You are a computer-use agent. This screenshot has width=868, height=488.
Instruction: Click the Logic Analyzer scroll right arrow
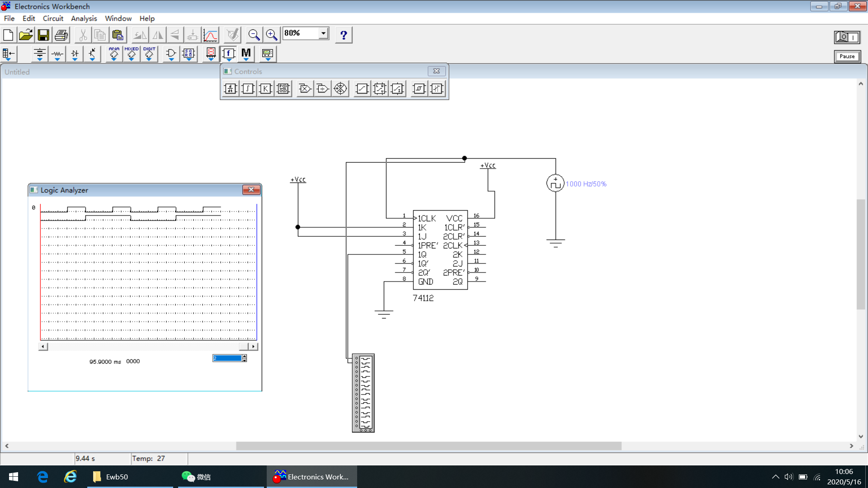(x=253, y=347)
